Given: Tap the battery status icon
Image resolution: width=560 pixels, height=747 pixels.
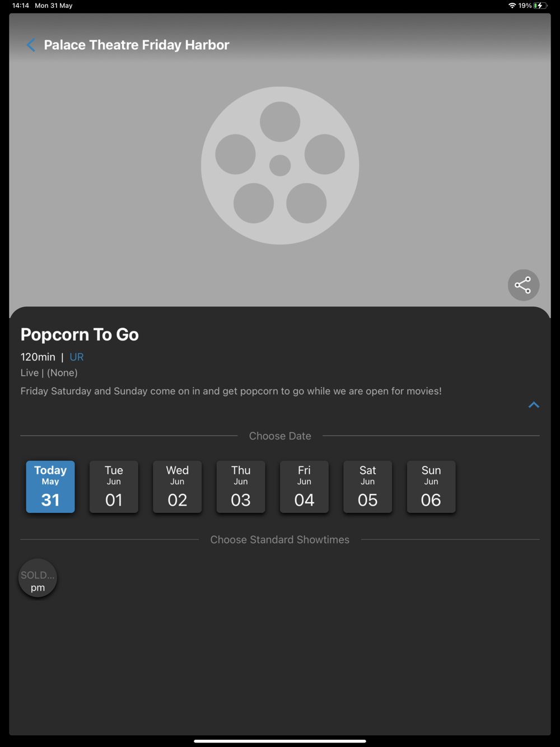Looking at the screenshot, I should pos(539,6).
